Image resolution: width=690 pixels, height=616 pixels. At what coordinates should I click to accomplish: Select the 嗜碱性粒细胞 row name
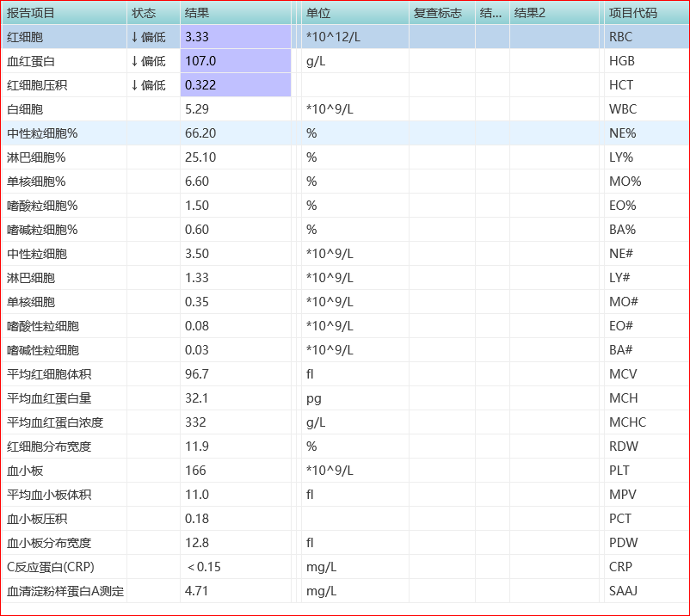pos(43,350)
